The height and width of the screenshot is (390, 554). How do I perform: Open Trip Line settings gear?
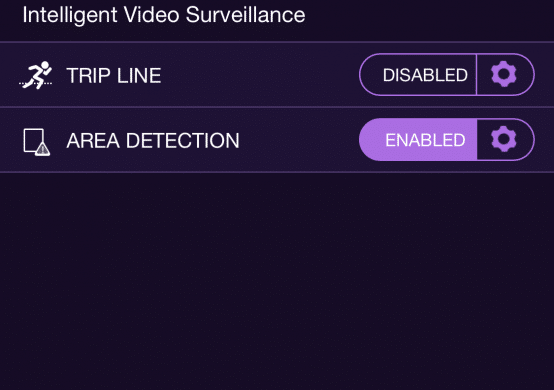504,74
